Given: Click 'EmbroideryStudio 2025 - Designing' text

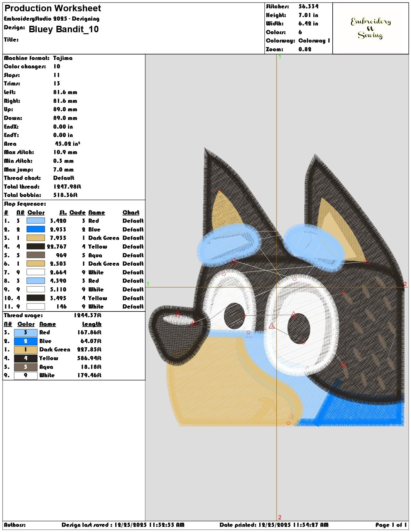Looking at the screenshot, I should click(52, 19).
